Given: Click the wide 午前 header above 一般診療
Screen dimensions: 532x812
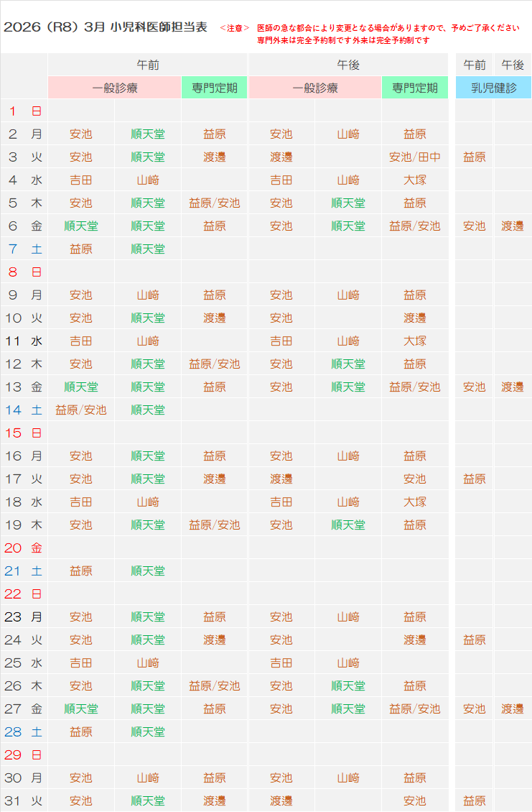Looking at the screenshot, I should tap(147, 65).
